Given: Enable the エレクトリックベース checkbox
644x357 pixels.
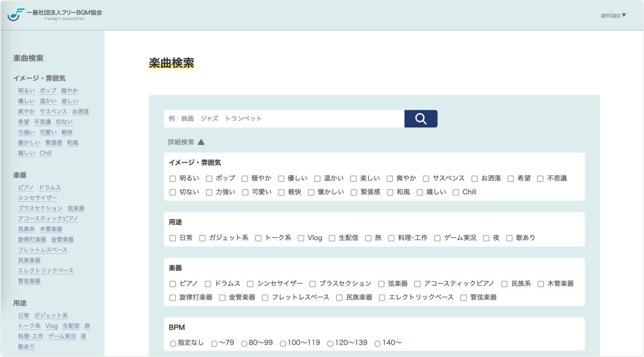Looking at the screenshot, I should tap(382, 298).
